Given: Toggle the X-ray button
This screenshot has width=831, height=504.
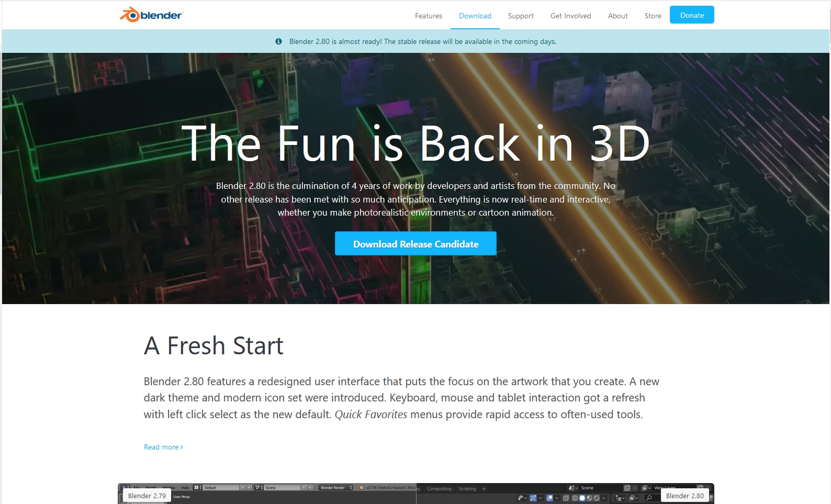Looking at the screenshot, I should click(x=566, y=498).
